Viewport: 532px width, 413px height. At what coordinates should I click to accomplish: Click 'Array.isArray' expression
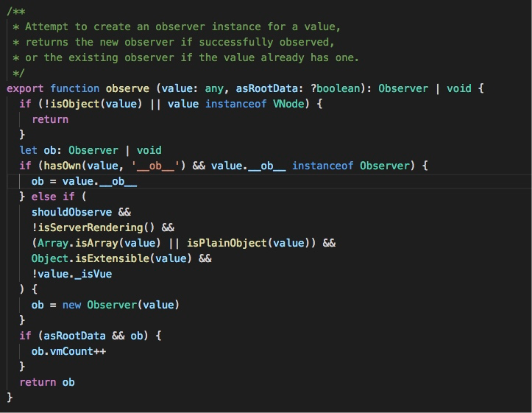click(77, 243)
